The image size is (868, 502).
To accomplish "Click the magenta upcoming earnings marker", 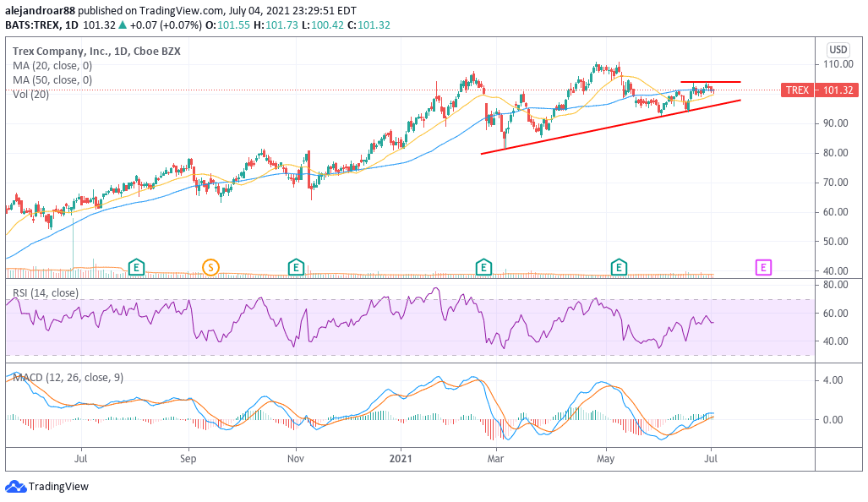I will point(763,268).
